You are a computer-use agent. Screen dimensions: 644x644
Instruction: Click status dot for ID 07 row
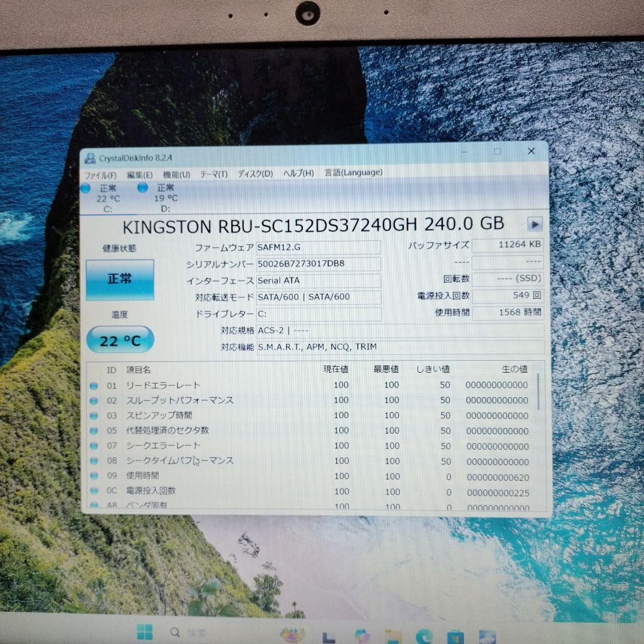tap(94, 445)
